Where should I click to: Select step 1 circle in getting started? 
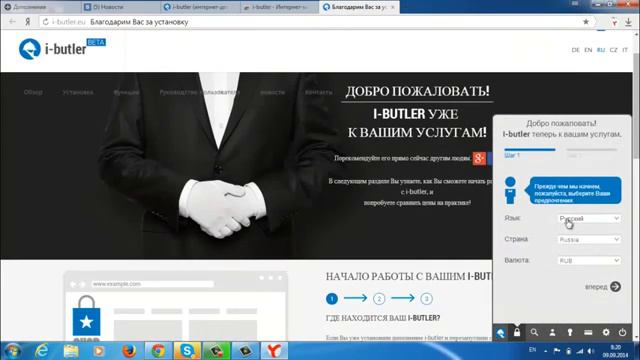pos(332,299)
